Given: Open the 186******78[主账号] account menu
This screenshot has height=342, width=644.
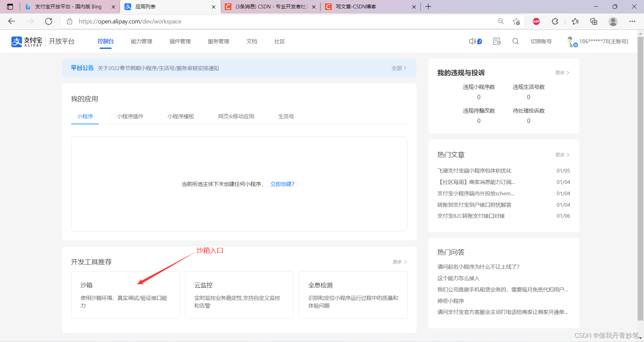Looking at the screenshot, I should pyautogui.click(x=604, y=41).
